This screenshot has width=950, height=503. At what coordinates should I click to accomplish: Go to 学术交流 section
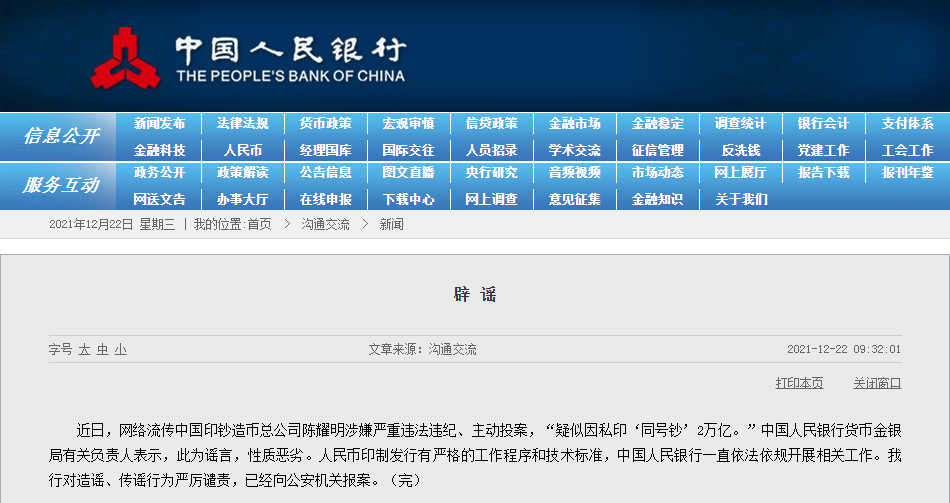pyautogui.click(x=574, y=150)
